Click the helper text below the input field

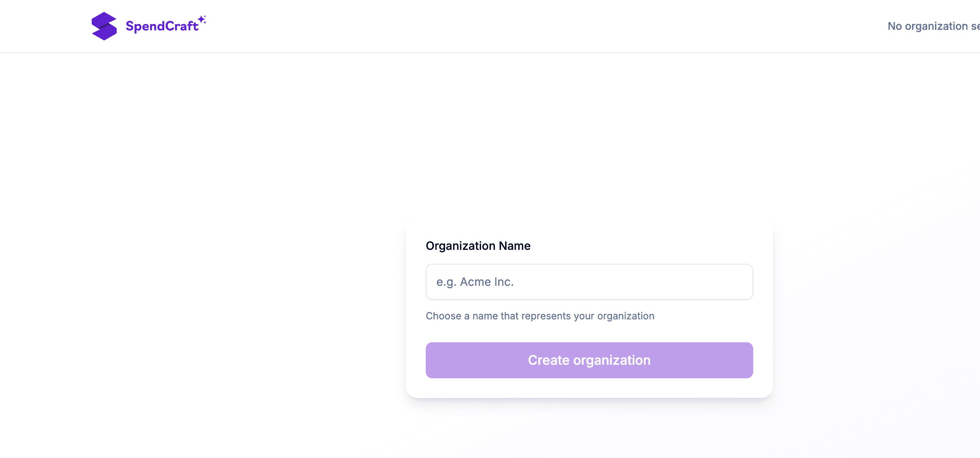click(540, 316)
